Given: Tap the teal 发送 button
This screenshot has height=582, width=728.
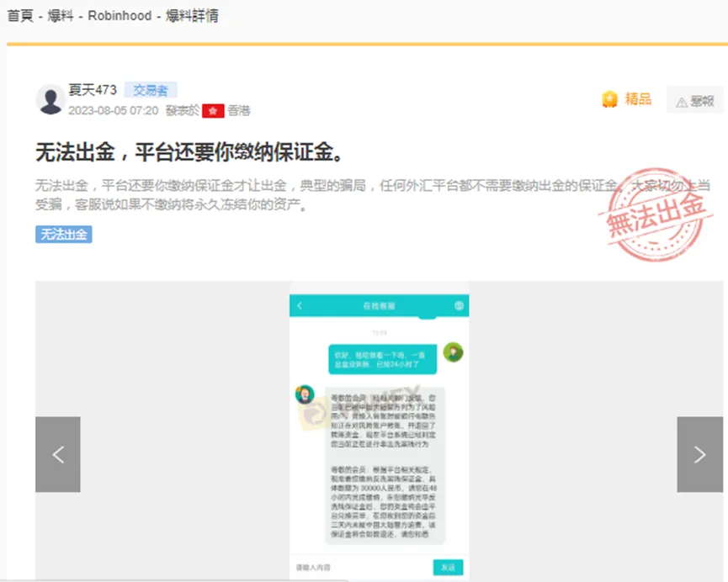Looking at the screenshot, I should [448, 567].
